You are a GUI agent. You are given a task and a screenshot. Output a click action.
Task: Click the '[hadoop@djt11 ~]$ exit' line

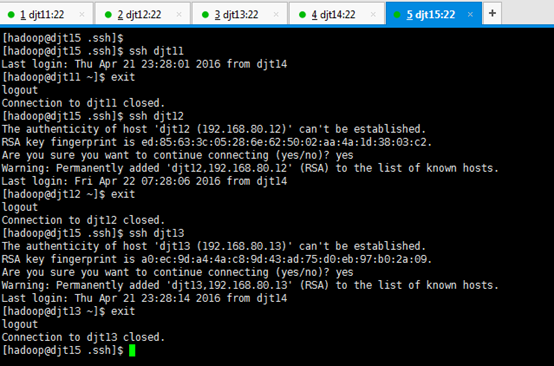click(x=69, y=77)
